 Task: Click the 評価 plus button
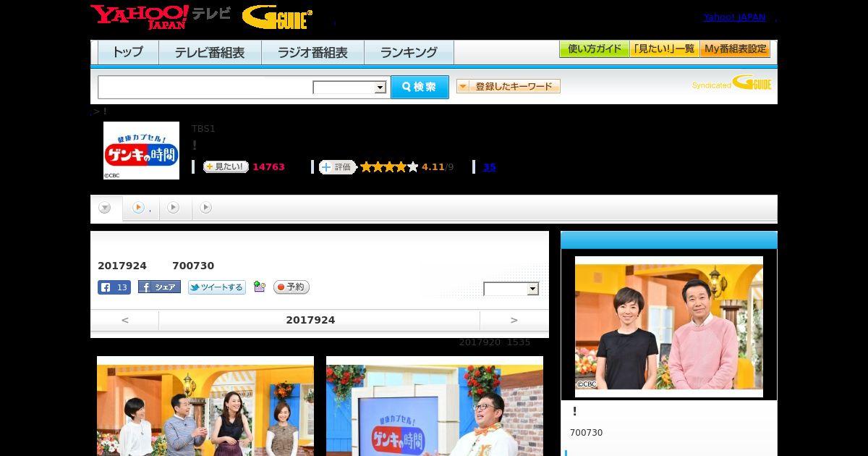(338, 167)
